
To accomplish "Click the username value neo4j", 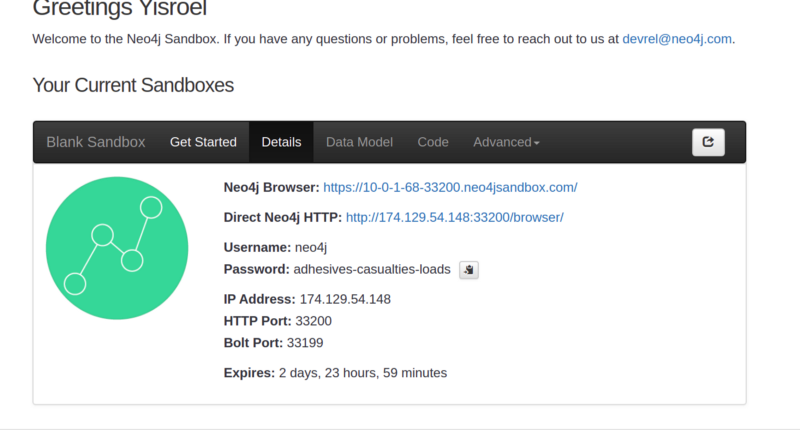I will click(311, 248).
